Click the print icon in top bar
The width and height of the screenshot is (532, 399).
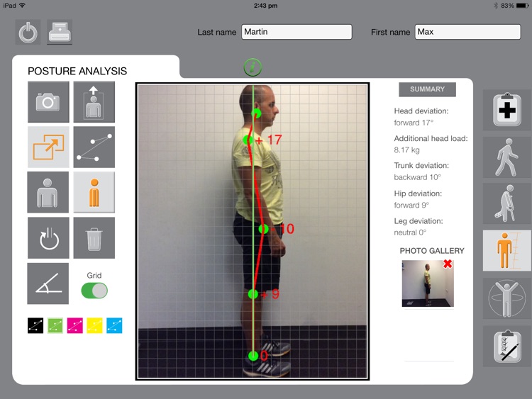pos(60,32)
